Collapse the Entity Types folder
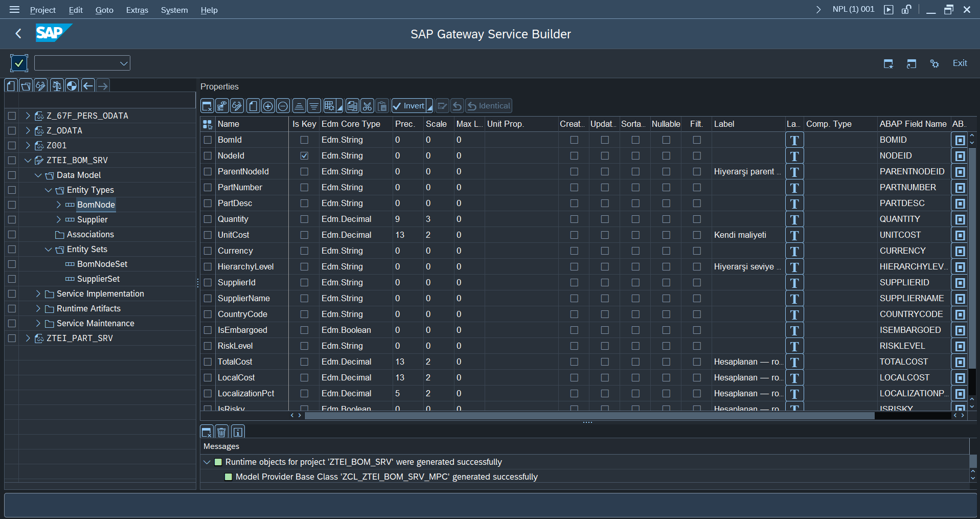The image size is (980, 519). [48, 190]
